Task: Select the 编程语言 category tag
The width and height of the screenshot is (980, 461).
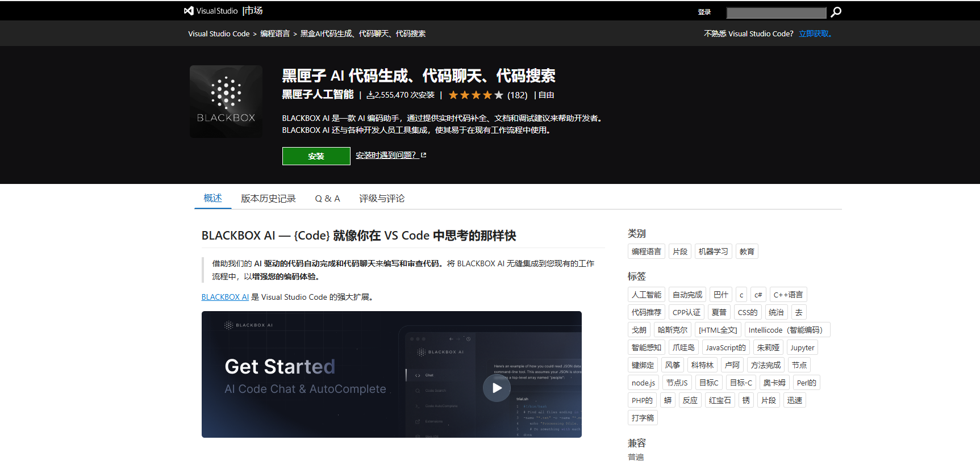Action: pyautogui.click(x=647, y=252)
